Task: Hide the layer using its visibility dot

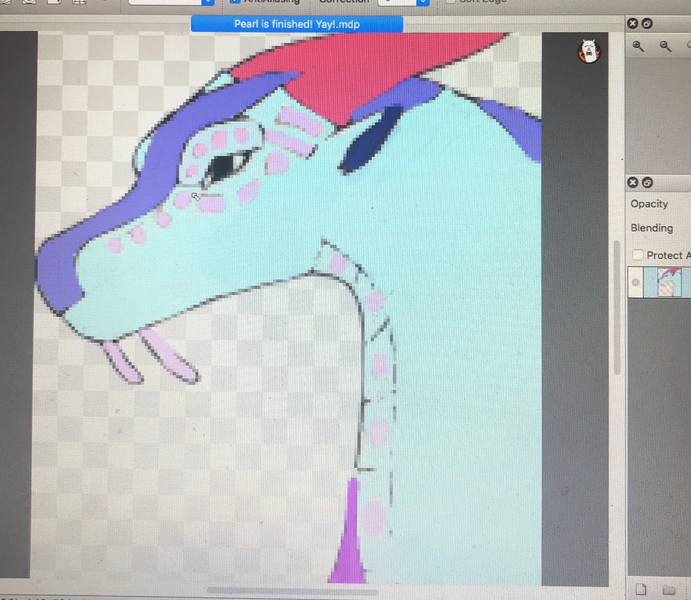Action: click(635, 283)
